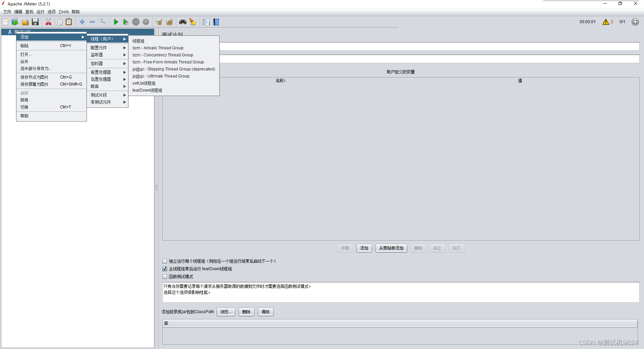Click 保存屏幕为图片 menu entry
Image resolution: width=644 pixels, height=349 pixels.
tap(52, 84)
